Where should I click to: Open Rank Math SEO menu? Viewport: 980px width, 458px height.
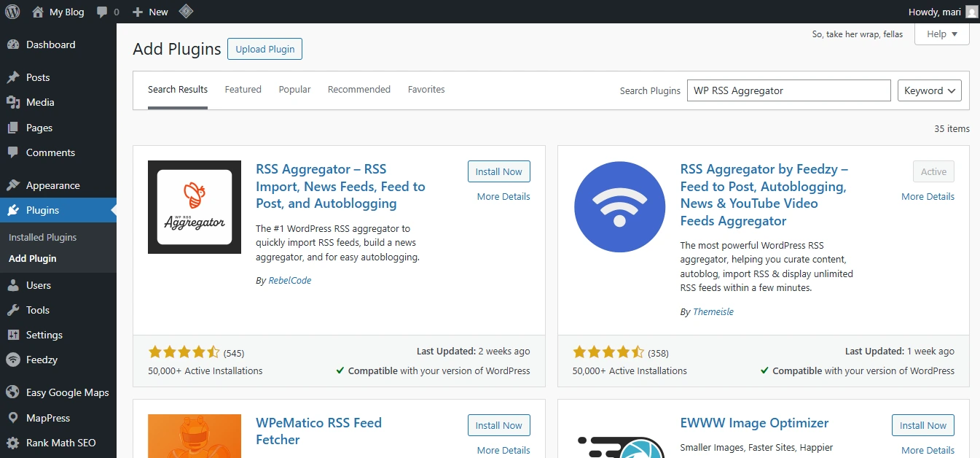point(58,443)
